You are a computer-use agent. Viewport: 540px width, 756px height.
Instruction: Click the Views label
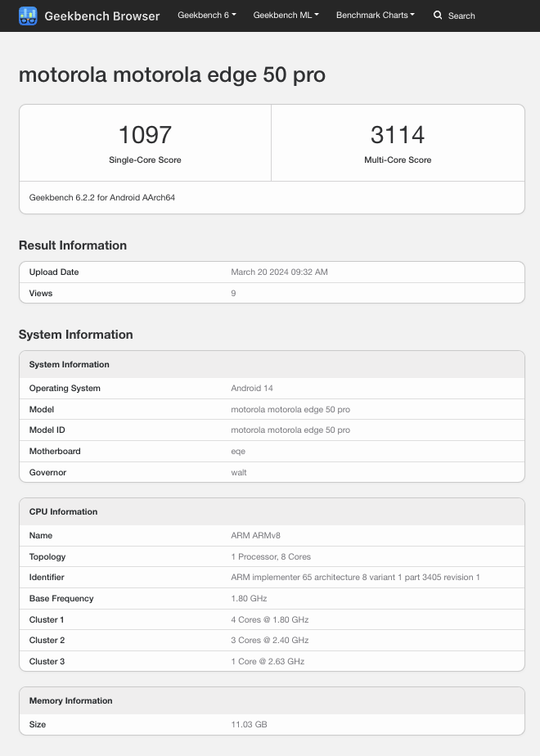coord(41,293)
